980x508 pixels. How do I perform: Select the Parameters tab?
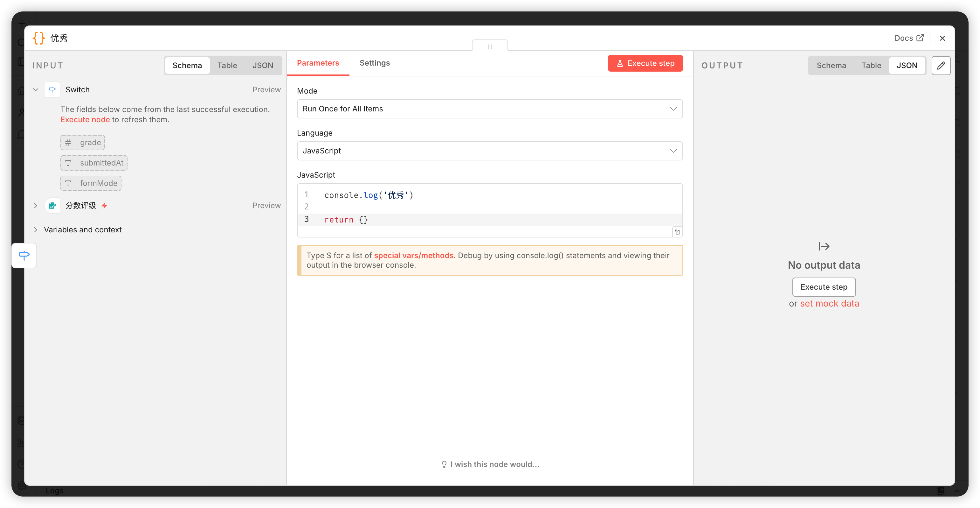[318, 63]
